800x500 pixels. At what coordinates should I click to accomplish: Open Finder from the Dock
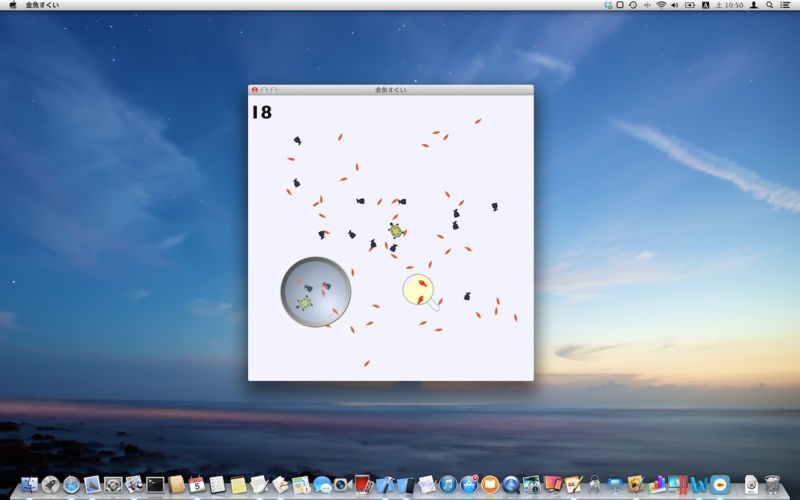(x=28, y=484)
